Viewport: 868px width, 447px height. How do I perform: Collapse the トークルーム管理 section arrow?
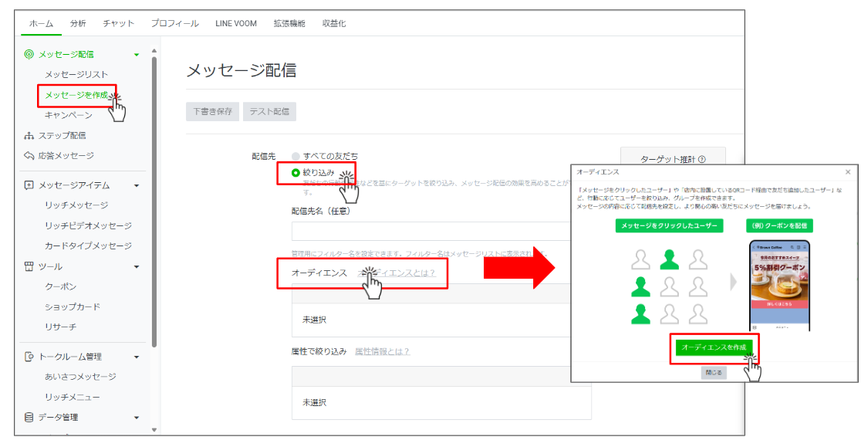coord(137,357)
